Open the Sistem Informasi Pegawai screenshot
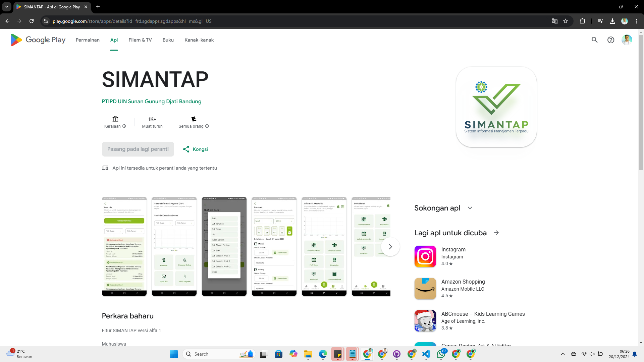The image size is (644, 362). pyautogui.click(x=174, y=246)
